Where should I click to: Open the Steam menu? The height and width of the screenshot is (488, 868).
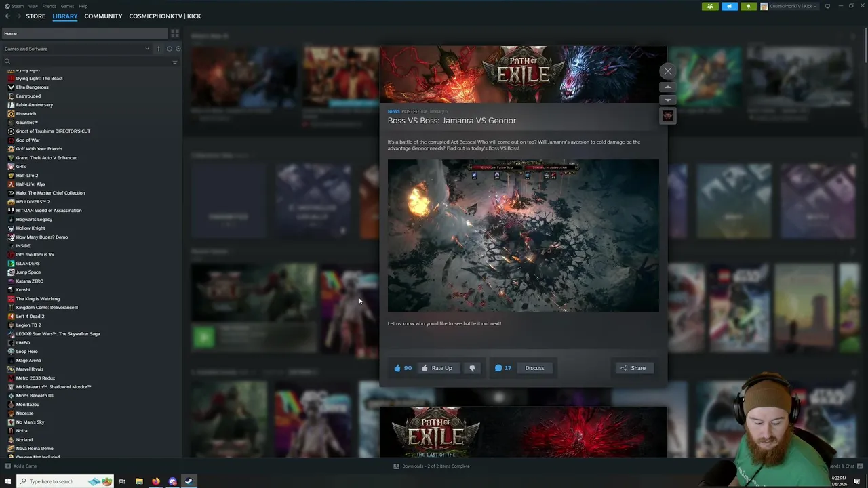pyautogui.click(x=14, y=6)
